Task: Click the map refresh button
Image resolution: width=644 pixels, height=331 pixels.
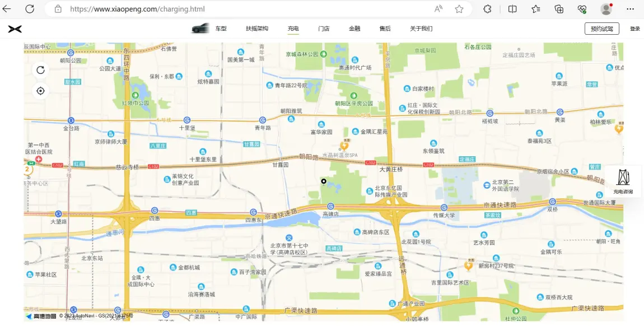Action: tap(40, 70)
